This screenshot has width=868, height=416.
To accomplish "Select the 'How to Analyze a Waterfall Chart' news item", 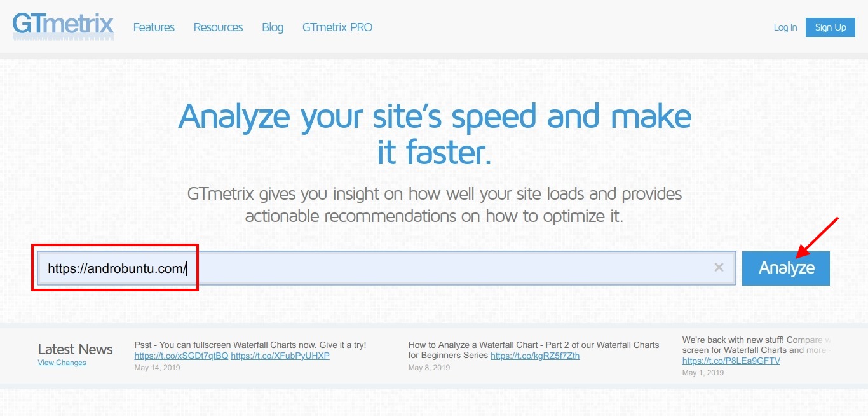I will 534,345.
